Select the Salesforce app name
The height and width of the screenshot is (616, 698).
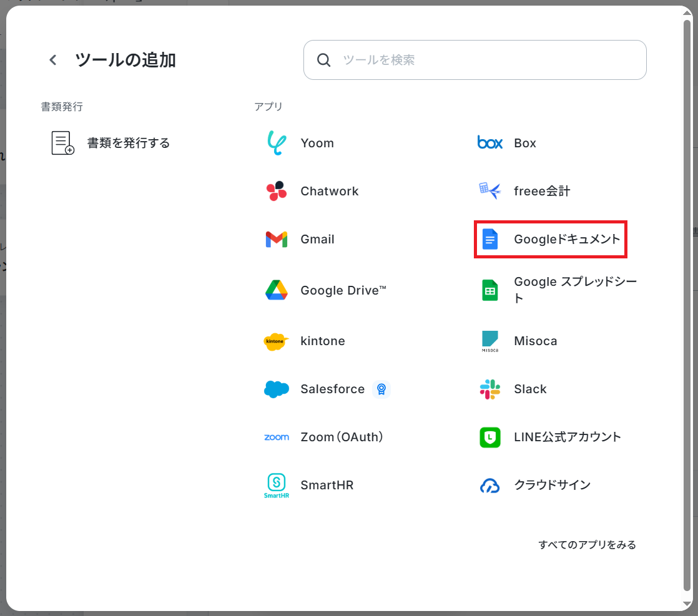click(x=332, y=389)
